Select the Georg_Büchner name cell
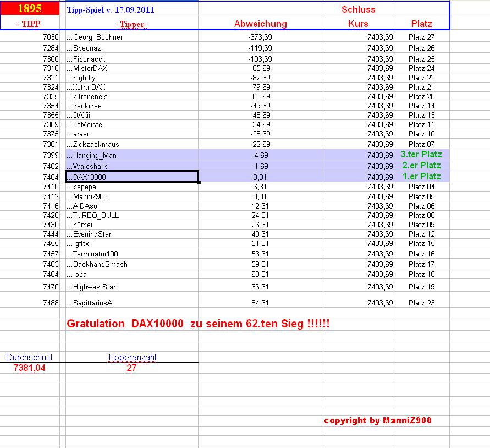The image size is (490, 448). (x=132, y=37)
